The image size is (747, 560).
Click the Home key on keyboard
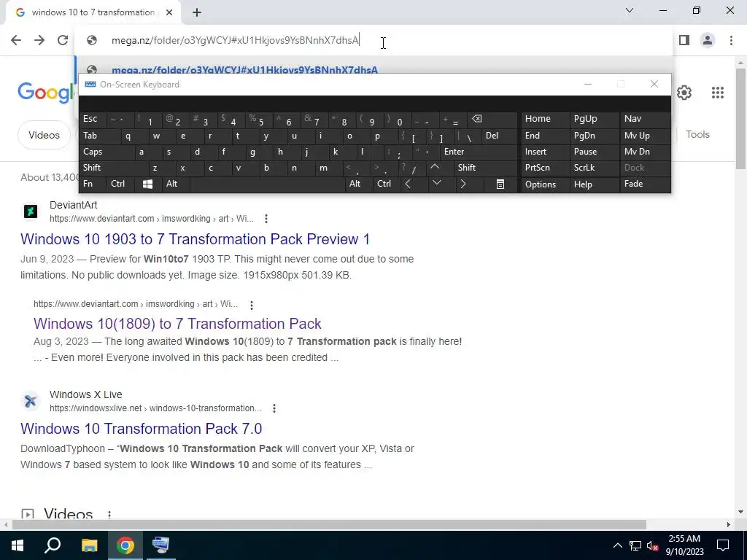(545, 119)
